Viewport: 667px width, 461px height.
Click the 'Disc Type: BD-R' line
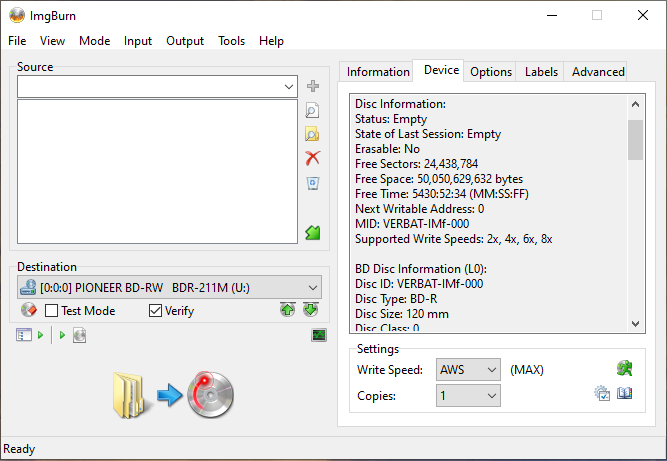point(396,299)
